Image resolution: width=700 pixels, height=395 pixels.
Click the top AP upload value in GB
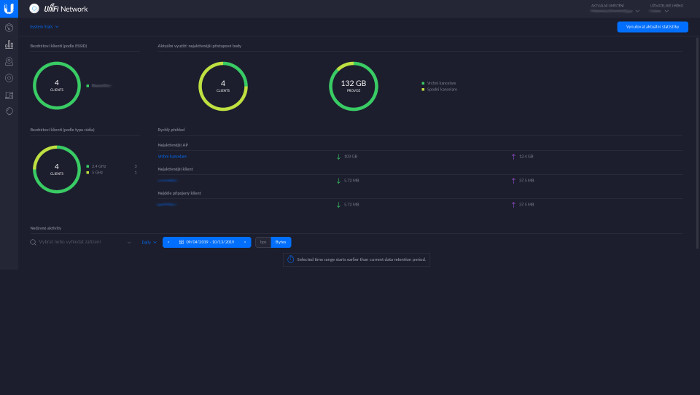(526, 157)
